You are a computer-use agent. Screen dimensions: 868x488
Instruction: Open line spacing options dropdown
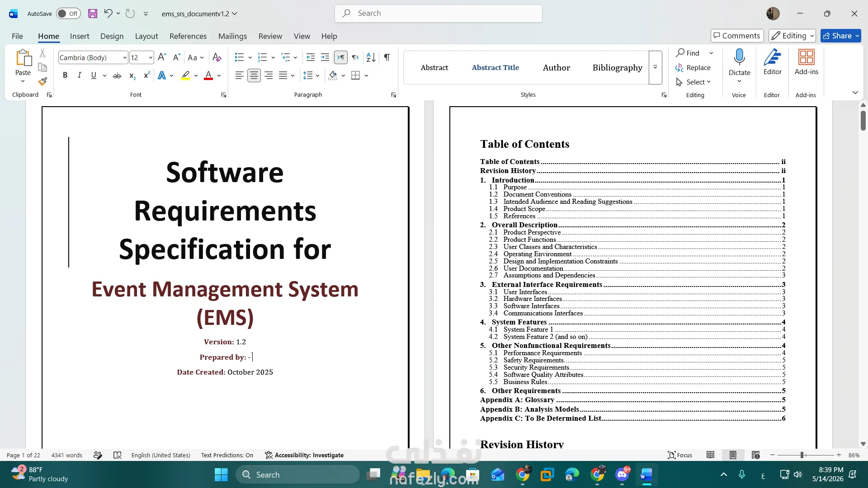318,75
